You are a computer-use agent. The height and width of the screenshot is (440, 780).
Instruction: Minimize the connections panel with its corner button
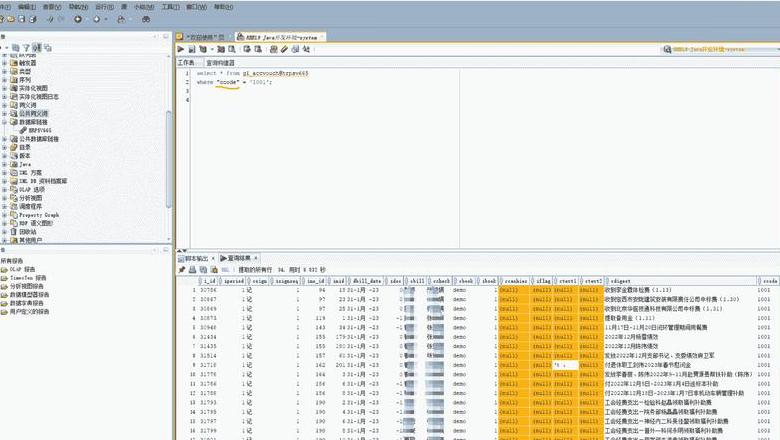166,36
